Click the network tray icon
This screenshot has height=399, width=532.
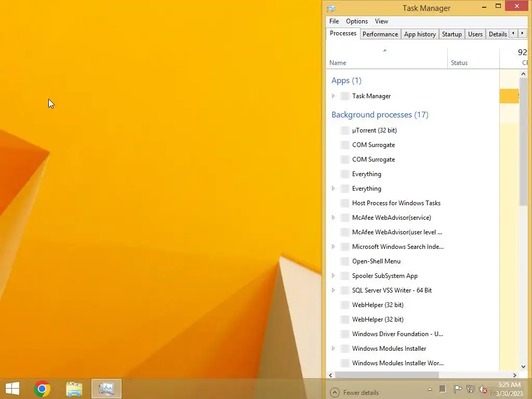pyautogui.click(x=470, y=389)
